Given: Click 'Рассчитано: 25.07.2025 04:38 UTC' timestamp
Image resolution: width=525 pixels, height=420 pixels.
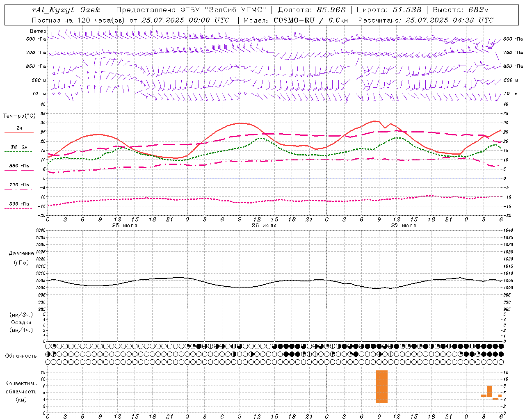Looking at the screenshot, I should [x=426, y=20].
